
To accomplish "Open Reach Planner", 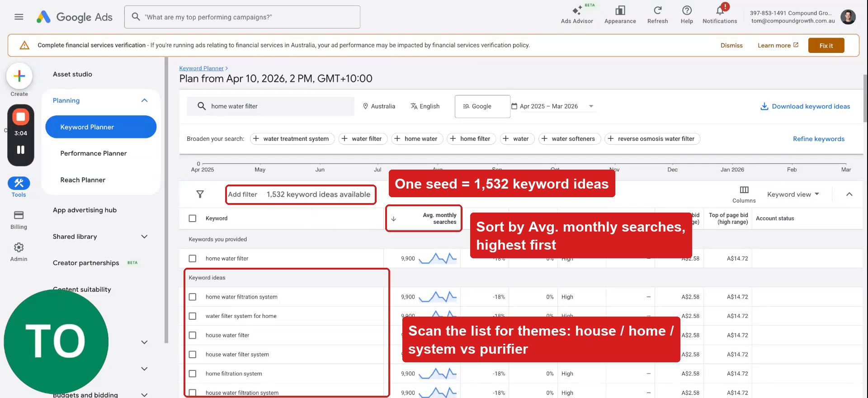I will point(83,180).
